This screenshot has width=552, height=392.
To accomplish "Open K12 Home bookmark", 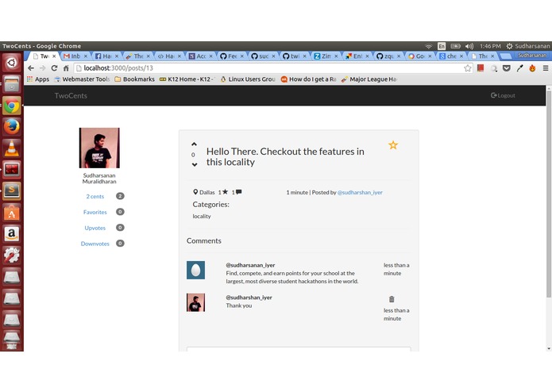I will [x=187, y=79].
